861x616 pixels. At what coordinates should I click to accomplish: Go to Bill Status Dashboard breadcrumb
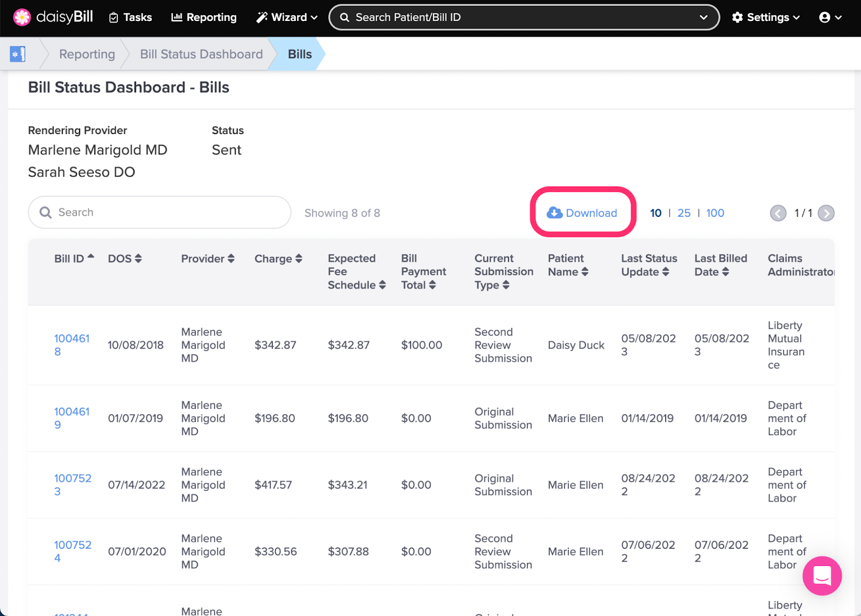click(x=201, y=54)
